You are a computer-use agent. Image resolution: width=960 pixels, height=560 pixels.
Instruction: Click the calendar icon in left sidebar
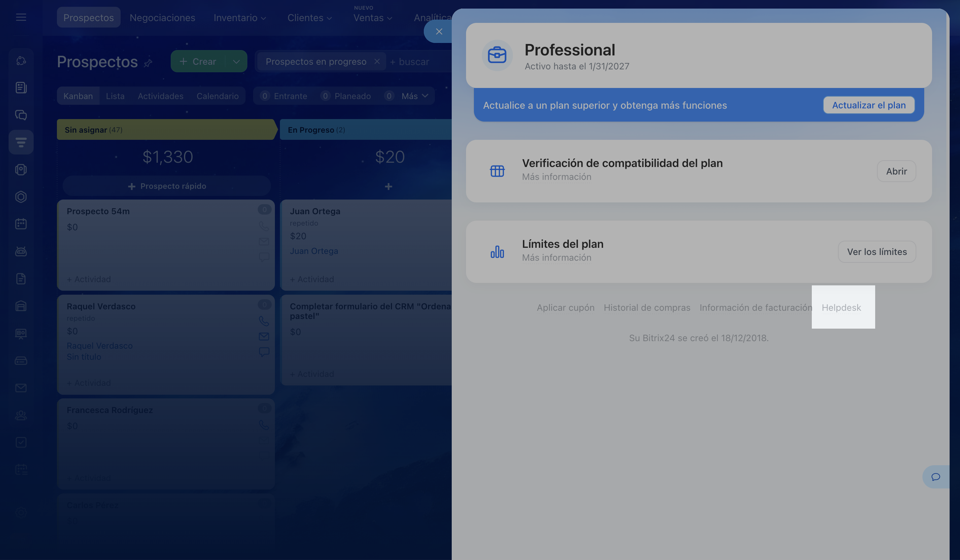click(21, 224)
